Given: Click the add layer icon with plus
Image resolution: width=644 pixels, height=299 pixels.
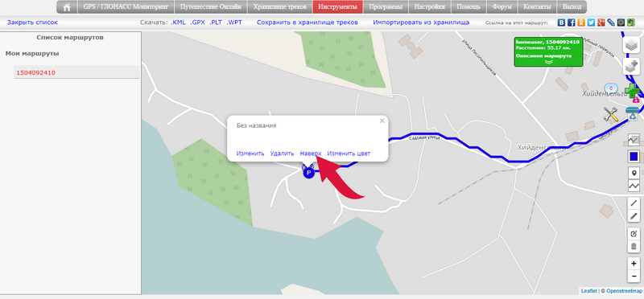Looking at the screenshot, I should 632,67.
